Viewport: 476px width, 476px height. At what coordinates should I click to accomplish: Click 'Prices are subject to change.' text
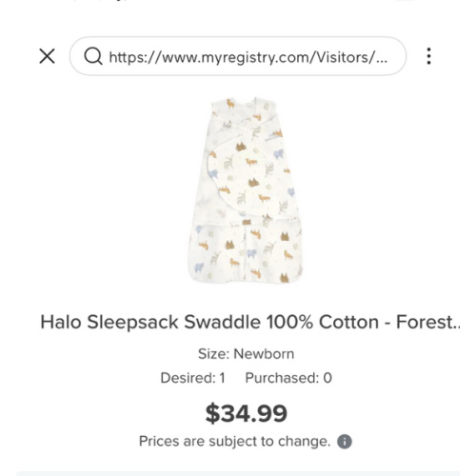235,442
